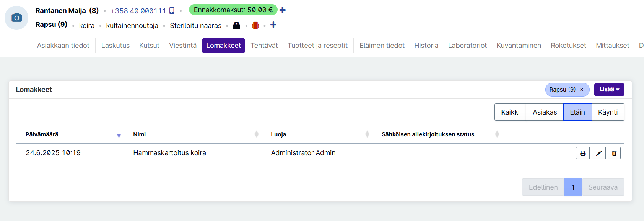Open patient Rapsu (9)
The height and width of the screenshot is (221, 644).
click(x=51, y=25)
